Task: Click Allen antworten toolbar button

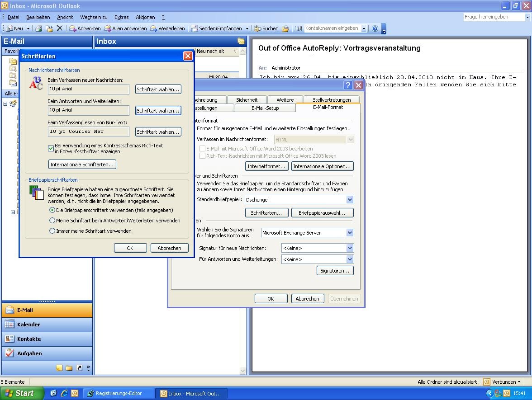Action: (126, 28)
